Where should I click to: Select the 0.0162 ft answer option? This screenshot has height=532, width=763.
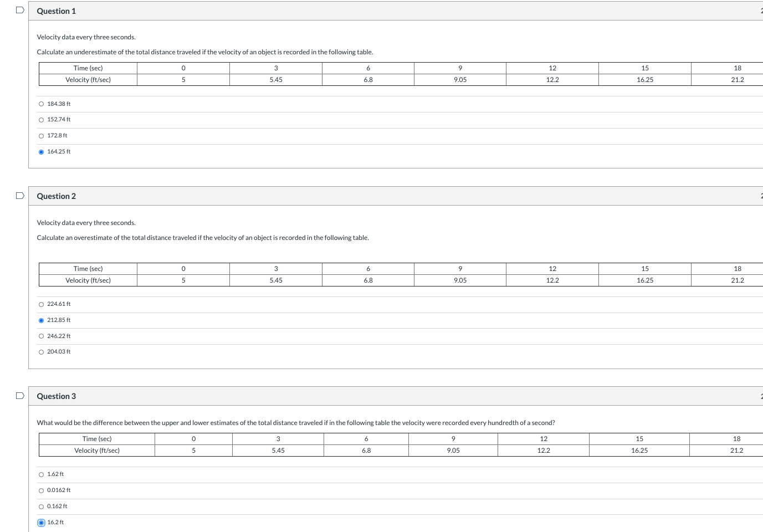pos(41,490)
